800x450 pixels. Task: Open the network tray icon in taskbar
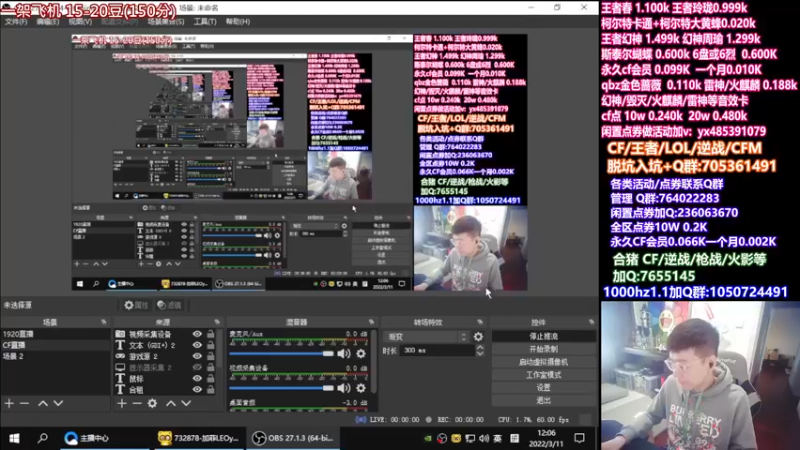470,438
